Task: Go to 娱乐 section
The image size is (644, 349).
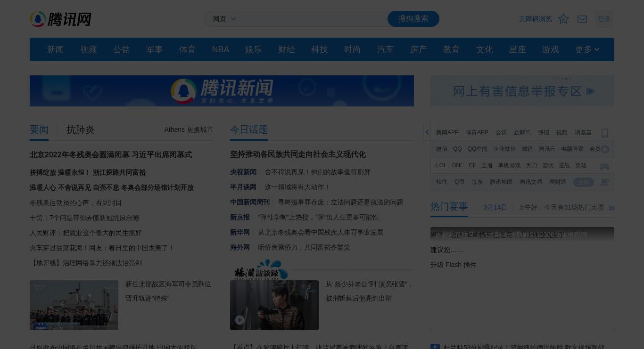Action: (254, 49)
